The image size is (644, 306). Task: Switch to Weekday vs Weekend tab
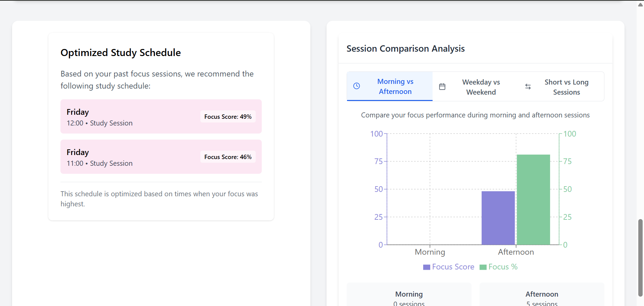point(481,87)
